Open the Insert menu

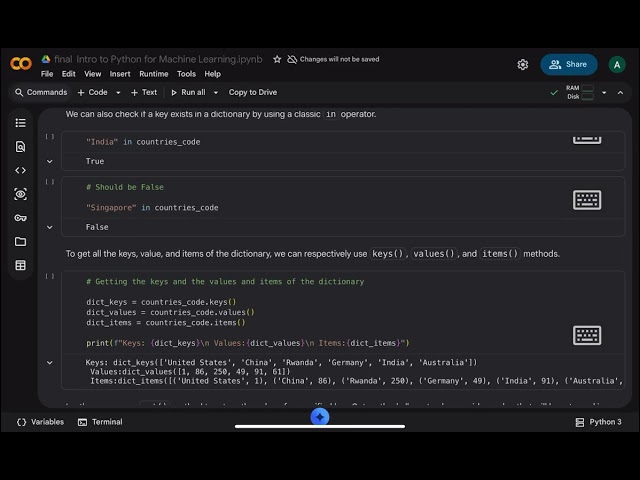click(x=120, y=74)
